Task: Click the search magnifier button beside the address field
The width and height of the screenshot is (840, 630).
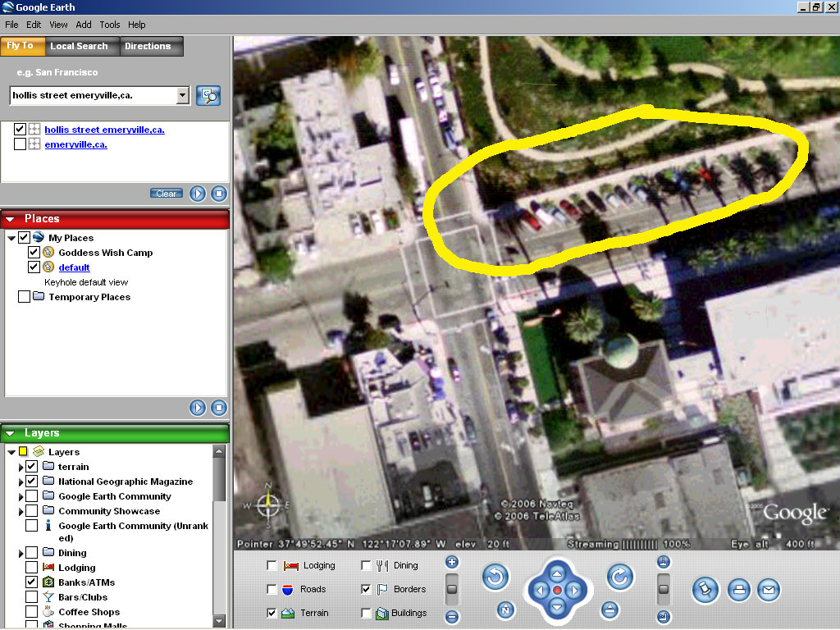Action: (208, 95)
